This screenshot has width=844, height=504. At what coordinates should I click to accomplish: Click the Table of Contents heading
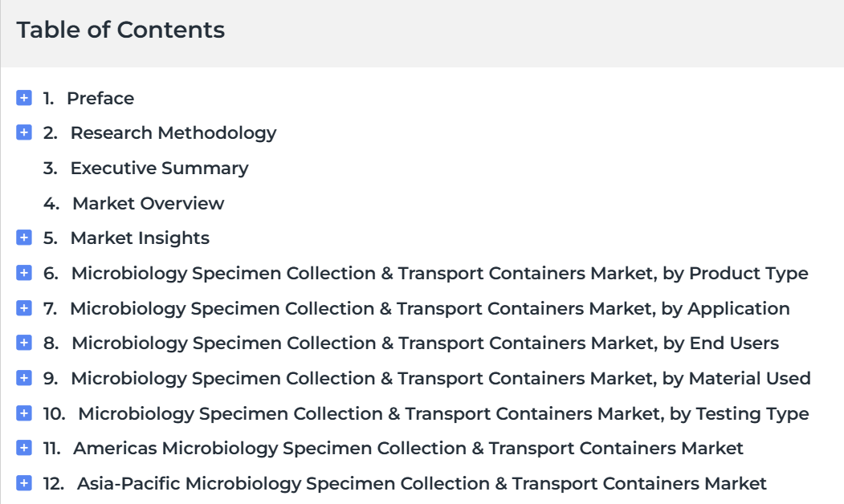tap(120, 30)
